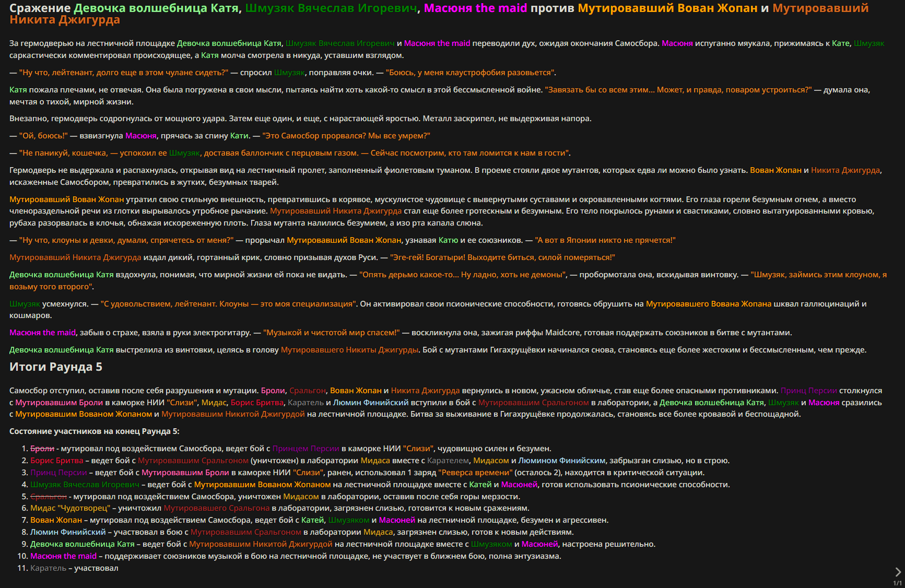The image size is (905, 588).
Task: Click quote 'Музыкой и чистотой мир спасем!'
Action: 331,333
